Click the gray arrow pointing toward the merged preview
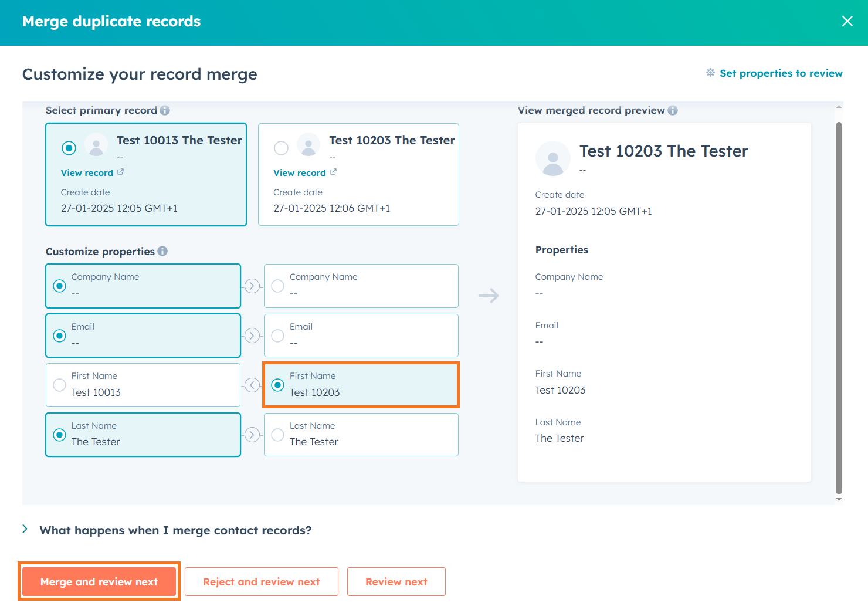This screenshot has height=603, width=868. click(489, 296)
